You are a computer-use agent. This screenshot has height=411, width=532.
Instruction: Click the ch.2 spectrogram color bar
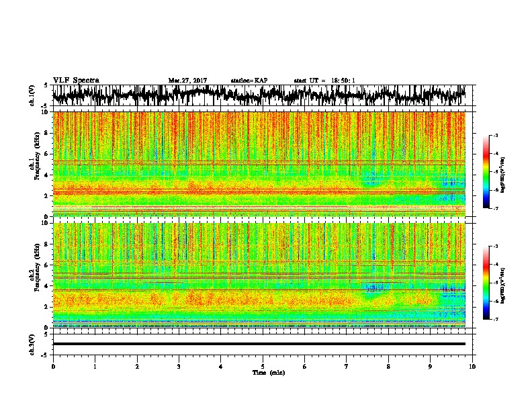(x=486, y=283)
